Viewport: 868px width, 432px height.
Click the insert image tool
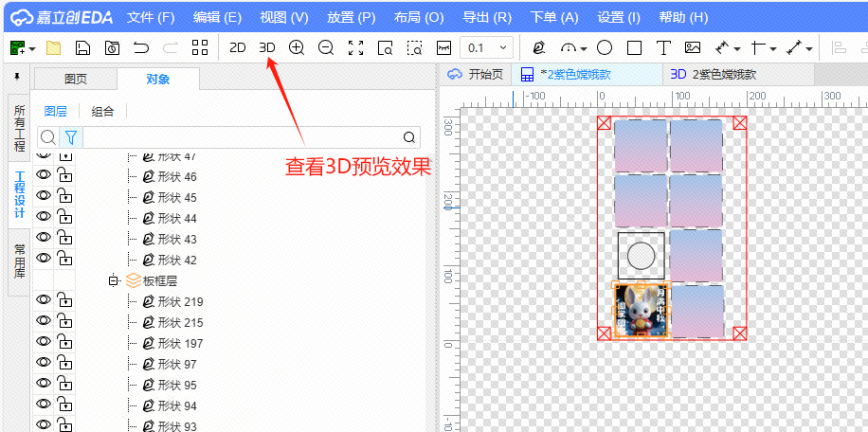coord(693,47)
